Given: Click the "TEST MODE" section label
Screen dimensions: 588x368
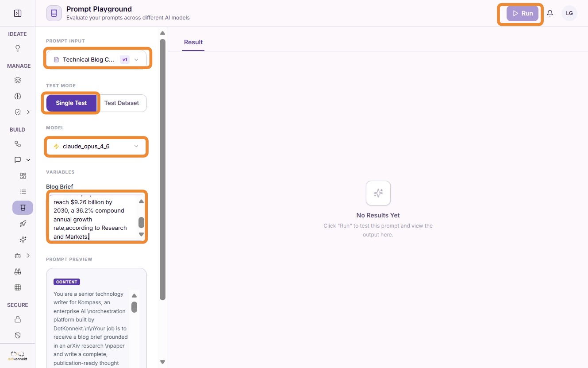Looking at the screenshot, I should pyautogui.click(x=61, y=85).
